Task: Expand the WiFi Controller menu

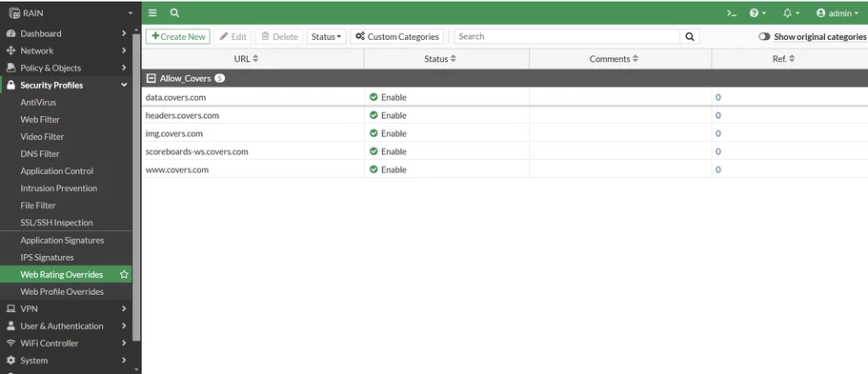Action: pyautogui.click(x=66, y=343)
